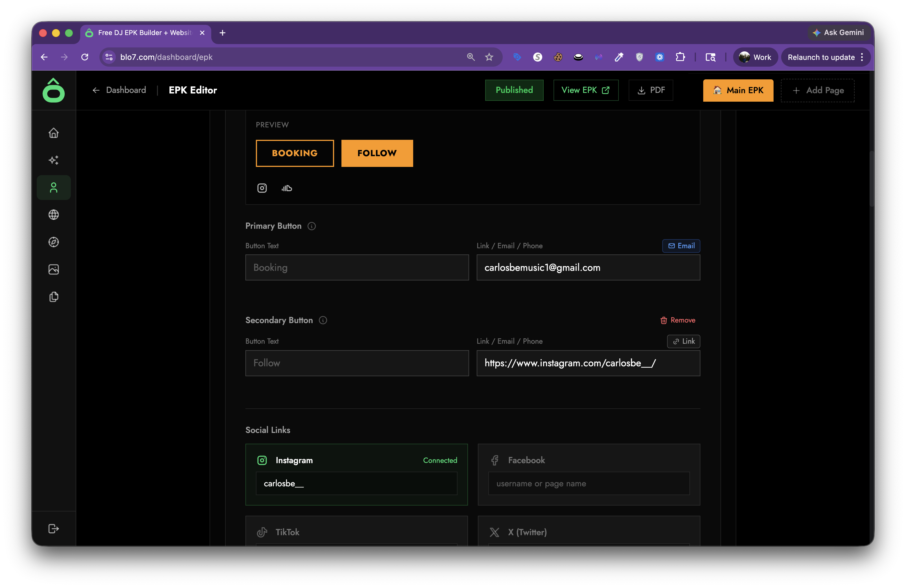Screen dimensions: 906x588
Task: Open the home icon in sidebar
Action: (x=54, y=133)
